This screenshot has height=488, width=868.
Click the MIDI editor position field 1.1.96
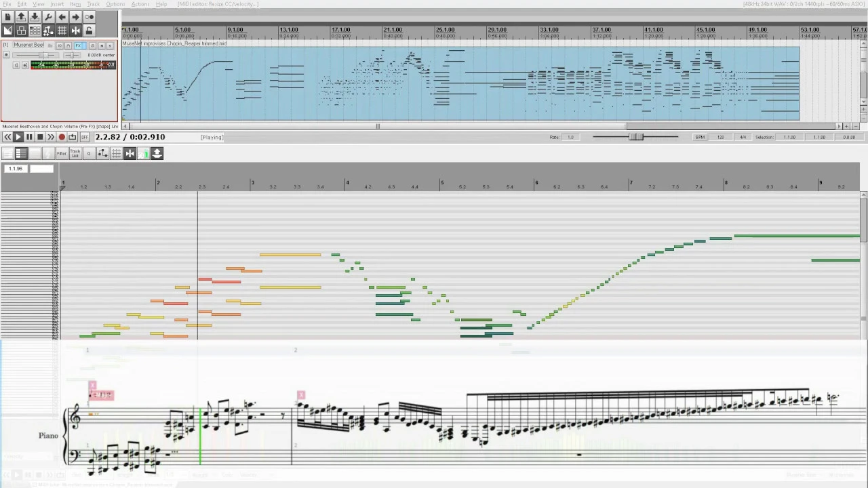click(x=15, y=168)
